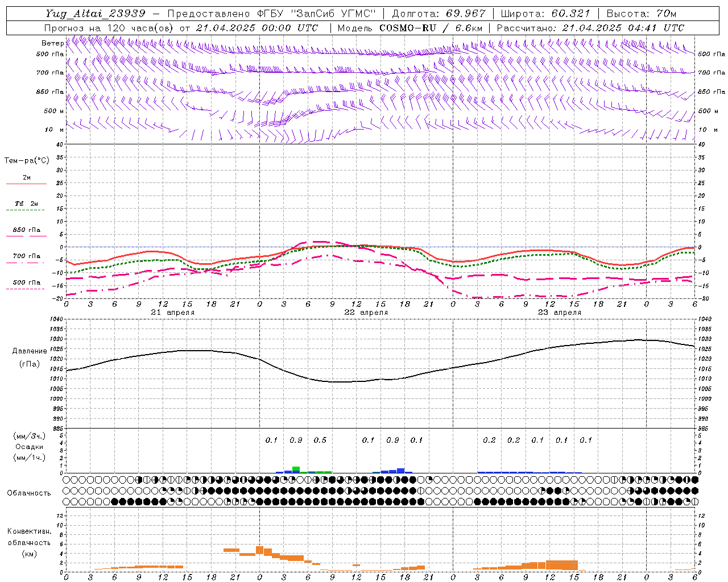728x582 pixels.
Task: Click the Тем-ра(°C) axis title
Action: point(27,161)
